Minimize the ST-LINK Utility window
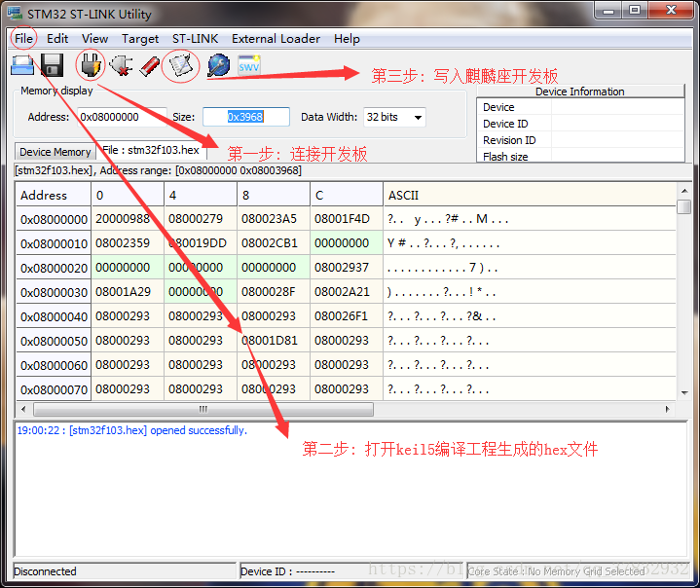This screenshot has width=700, height=588. (608, 11)
